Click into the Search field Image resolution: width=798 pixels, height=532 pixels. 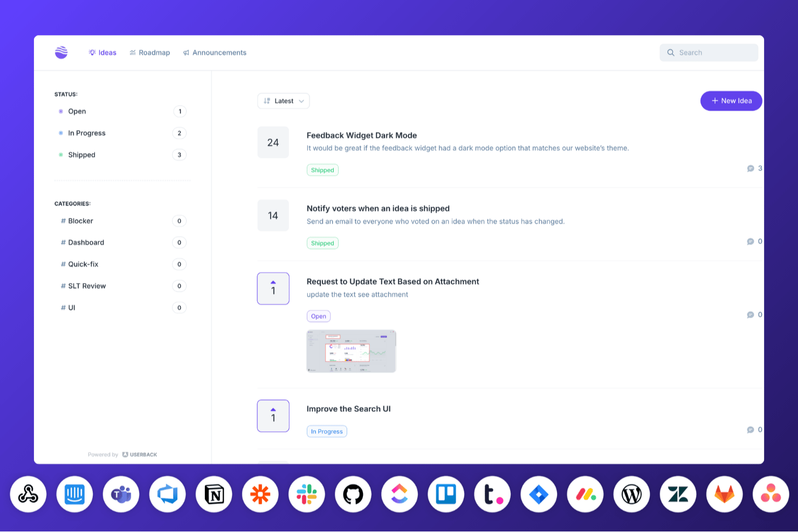709,52
